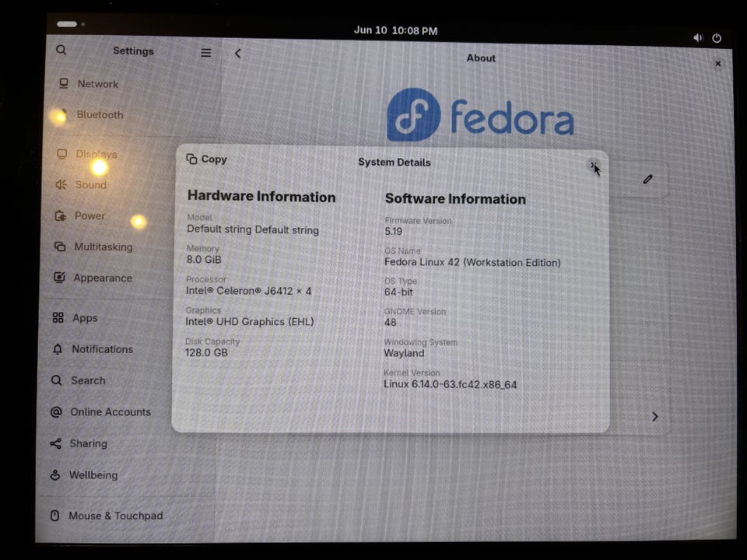
Task: Click the GNOME version value 48
Action: point(390,322)
